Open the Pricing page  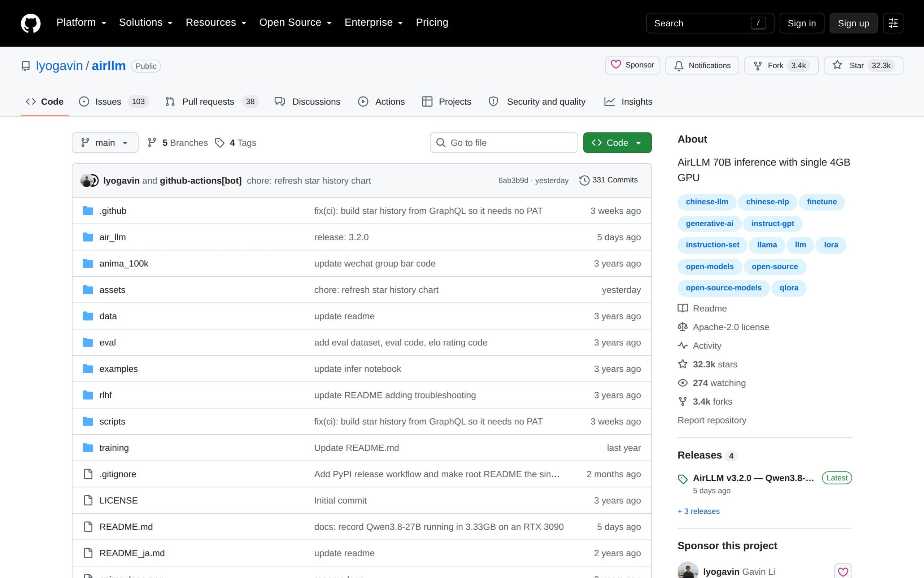[432, 22]
